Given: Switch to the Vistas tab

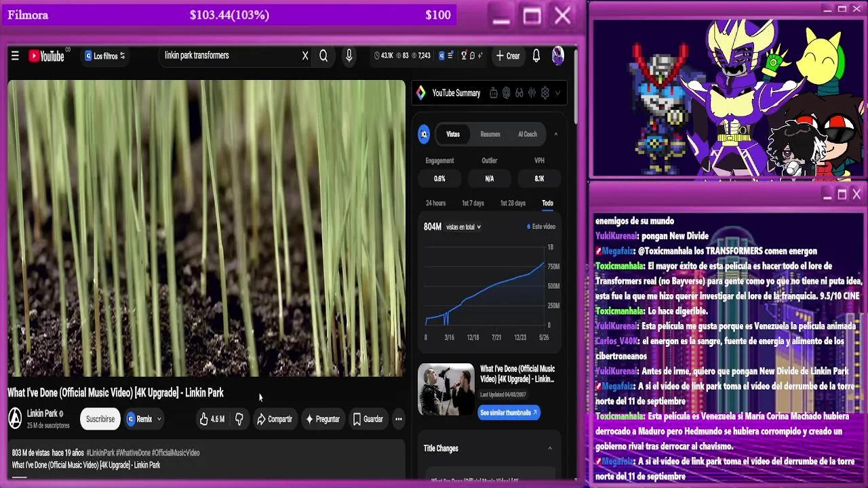Looking at the screenshot, I should [x=453, y=134].
